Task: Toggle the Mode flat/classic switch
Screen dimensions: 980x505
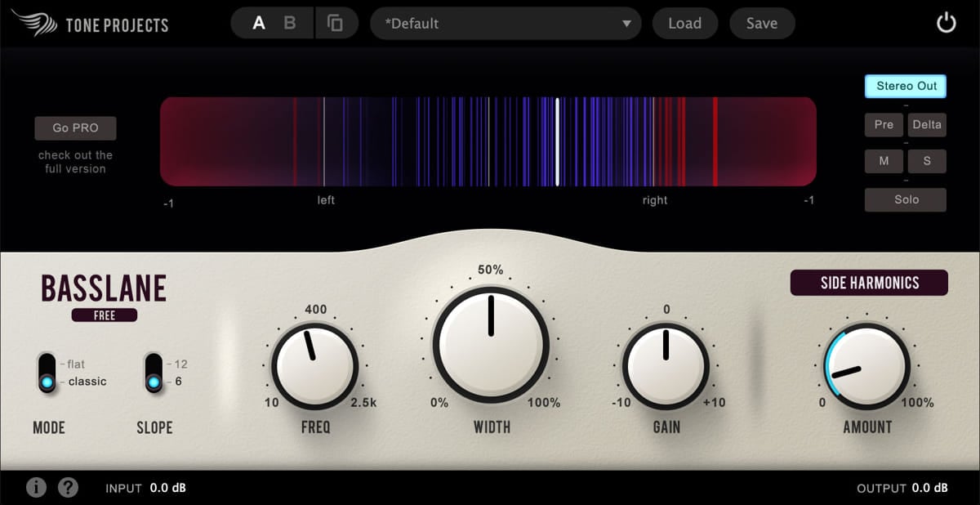Action: pyautogui.click(x=47, y=373)
